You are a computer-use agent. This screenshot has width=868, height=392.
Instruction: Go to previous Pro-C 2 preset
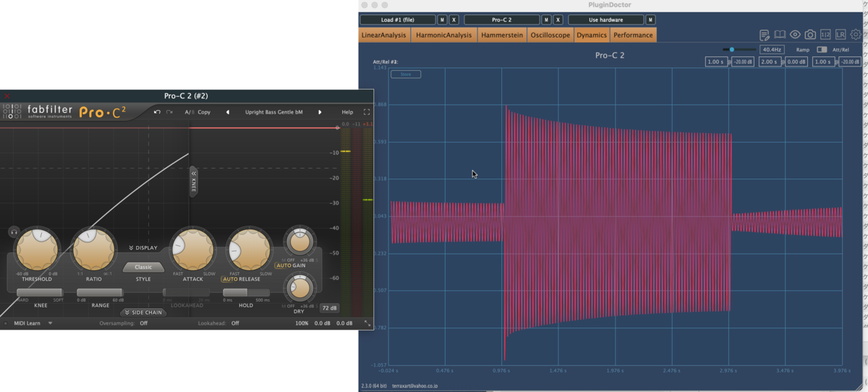click(228, 112)
